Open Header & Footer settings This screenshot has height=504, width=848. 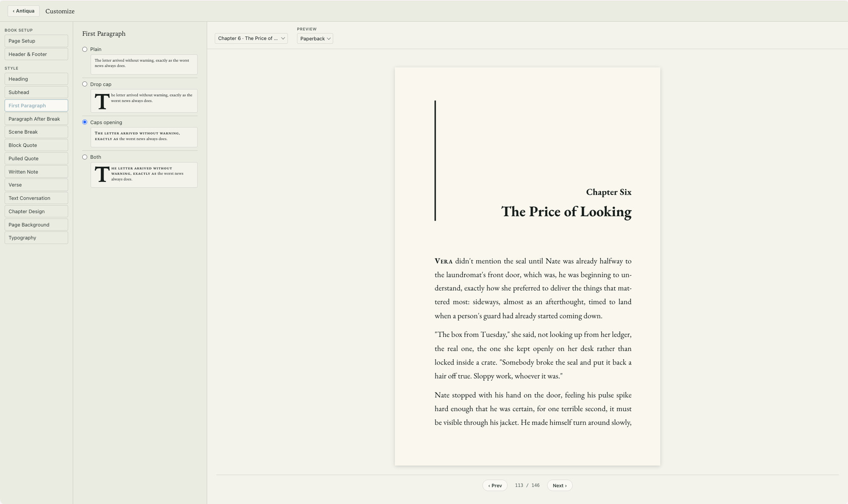(36, 54)
